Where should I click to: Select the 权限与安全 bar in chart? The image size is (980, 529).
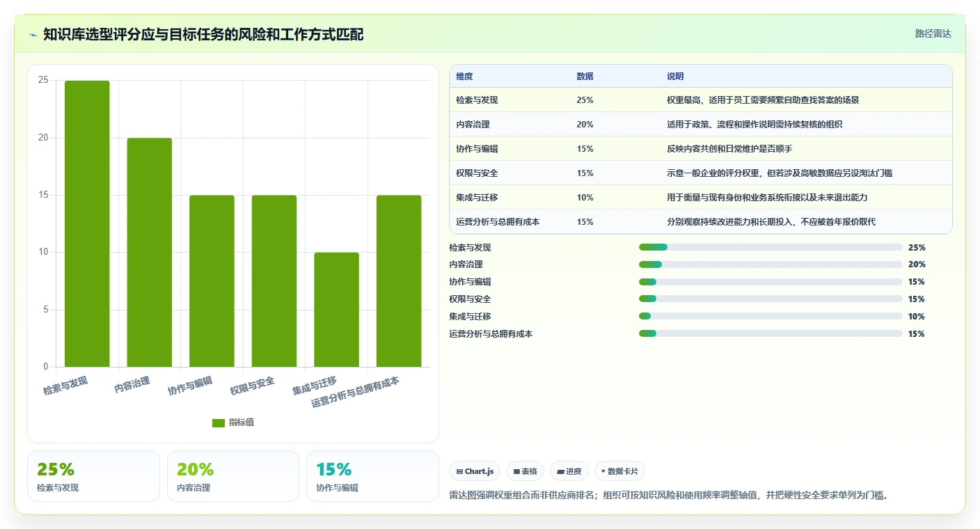point(274,281)
